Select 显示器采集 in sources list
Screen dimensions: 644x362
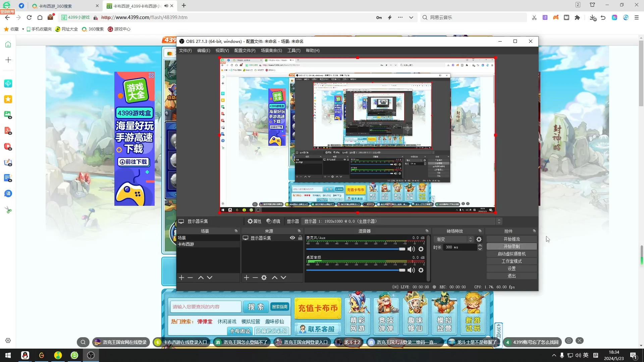[x=261, y=238]
